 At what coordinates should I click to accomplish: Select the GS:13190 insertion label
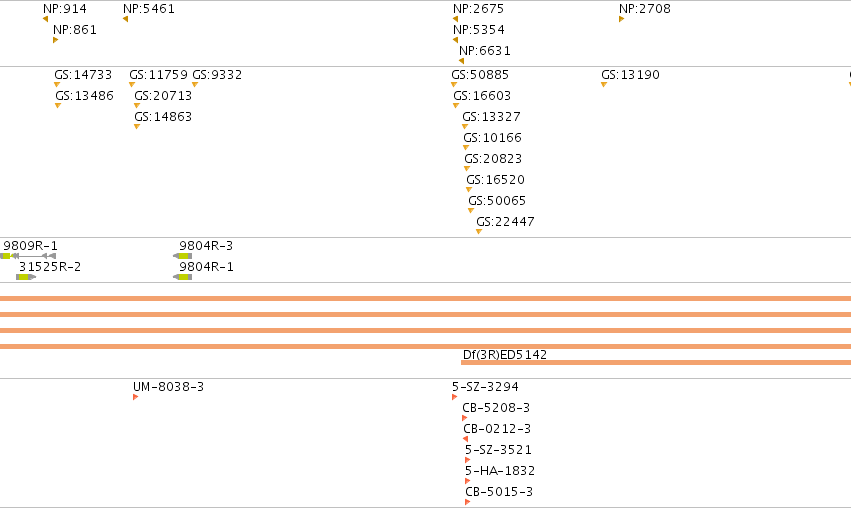[x=631, y=75]
